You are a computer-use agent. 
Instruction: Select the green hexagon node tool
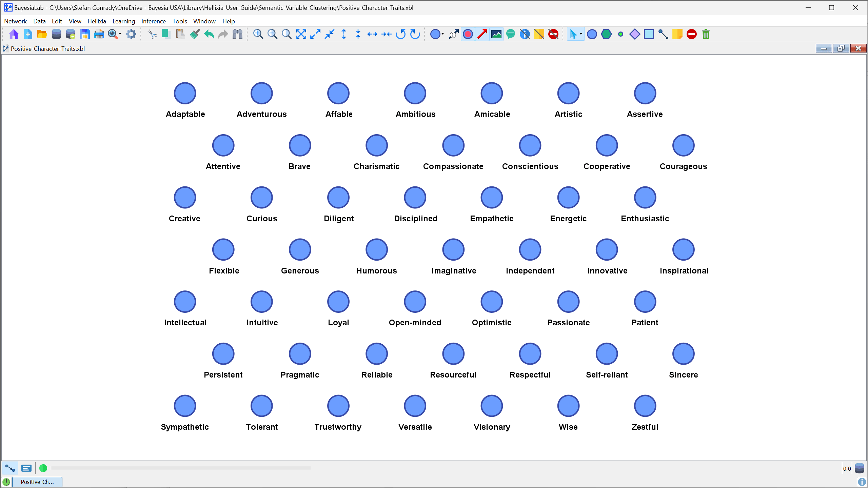606,34
